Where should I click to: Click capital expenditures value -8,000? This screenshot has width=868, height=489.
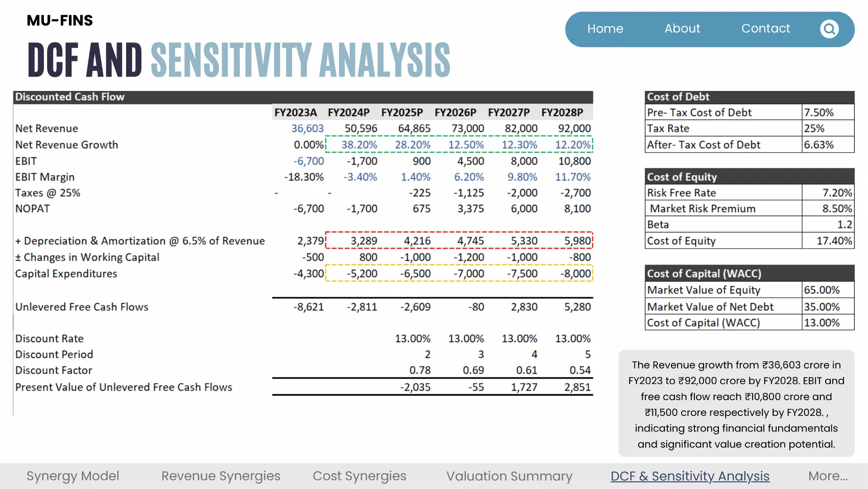coord(575,273)
